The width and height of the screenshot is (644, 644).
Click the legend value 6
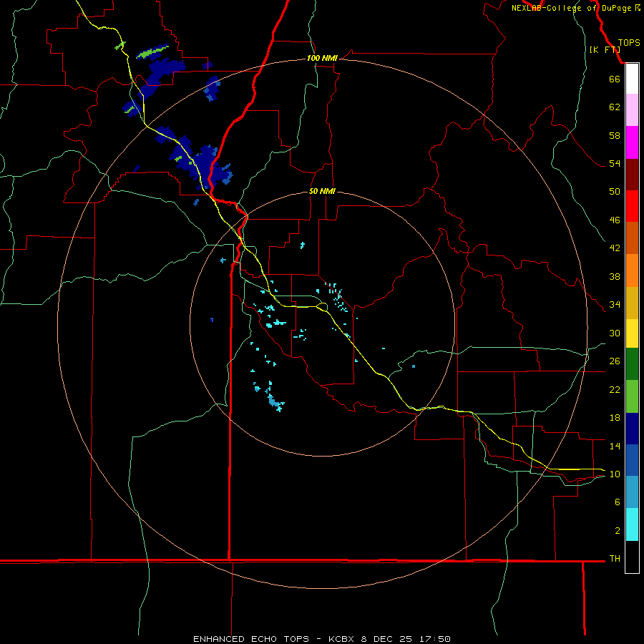coord(618,502)
